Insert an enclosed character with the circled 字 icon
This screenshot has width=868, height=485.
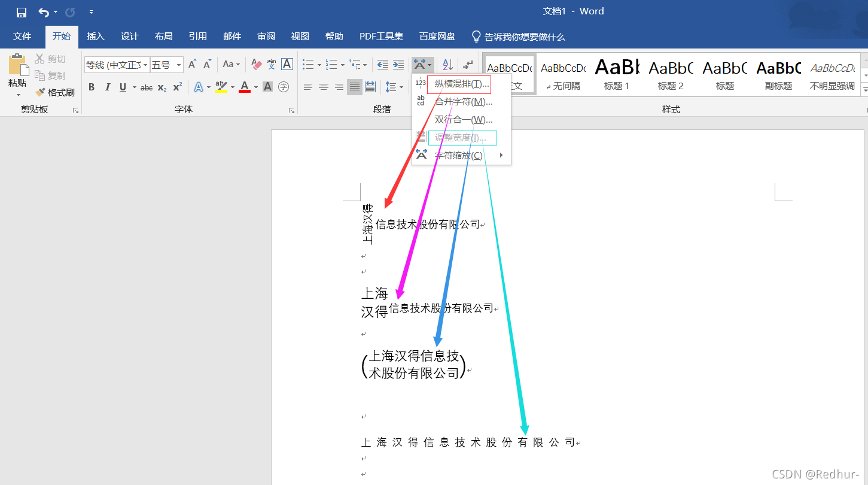284,87
